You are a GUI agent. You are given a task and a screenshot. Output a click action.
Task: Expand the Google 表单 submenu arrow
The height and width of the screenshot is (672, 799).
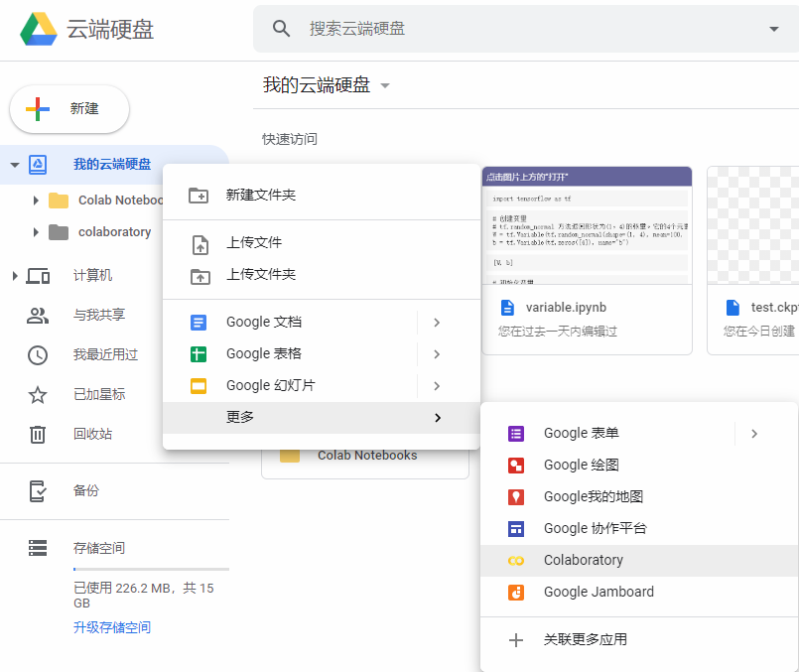click(x=754, y=434)
